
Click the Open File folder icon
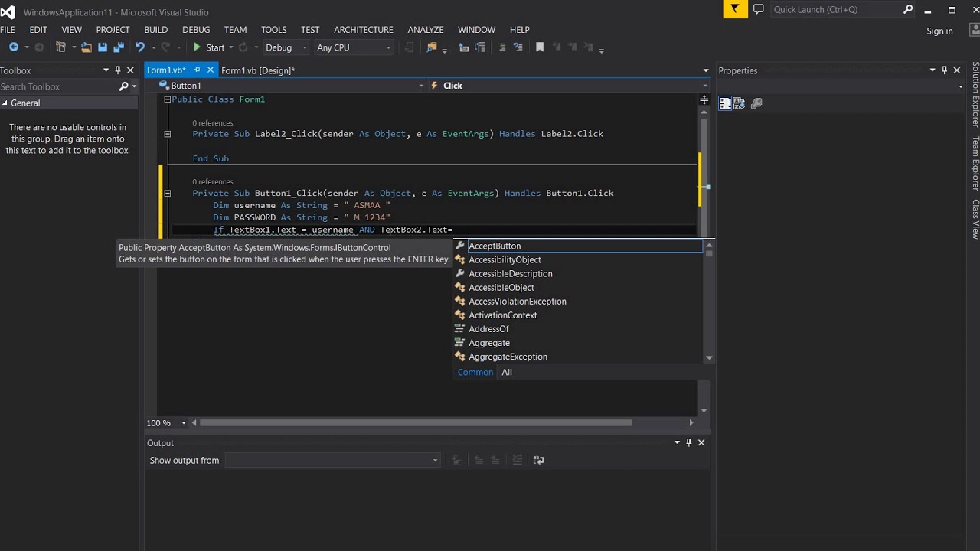point(87,47)
